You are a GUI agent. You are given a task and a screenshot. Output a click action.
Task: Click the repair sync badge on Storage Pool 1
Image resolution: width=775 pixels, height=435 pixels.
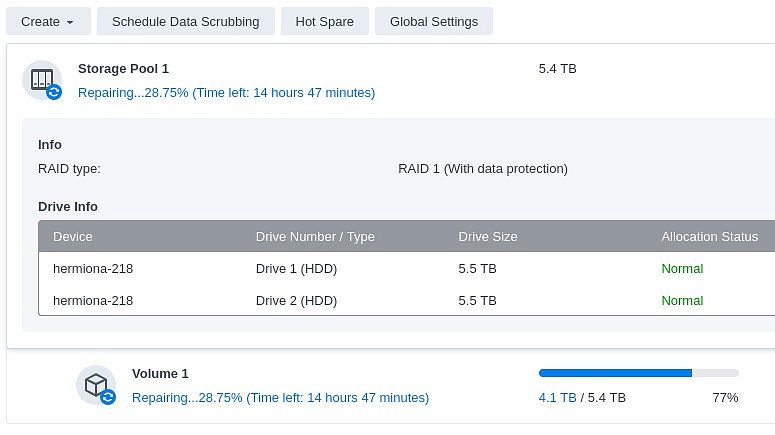(54, 92)
